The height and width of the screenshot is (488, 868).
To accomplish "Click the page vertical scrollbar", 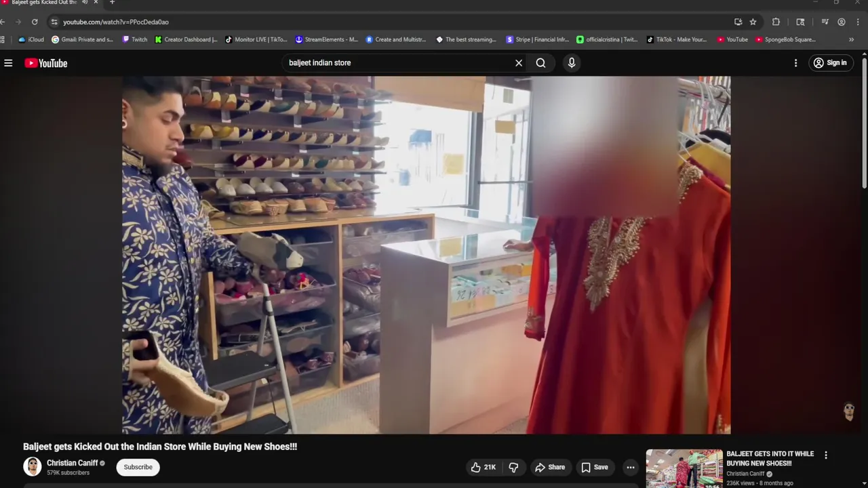I will (864, 122).
